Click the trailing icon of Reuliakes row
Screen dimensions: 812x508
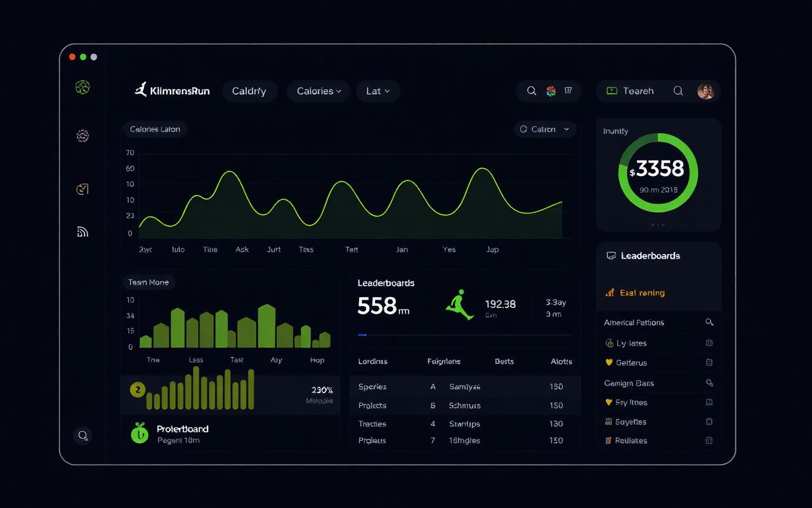coord(709,440)
